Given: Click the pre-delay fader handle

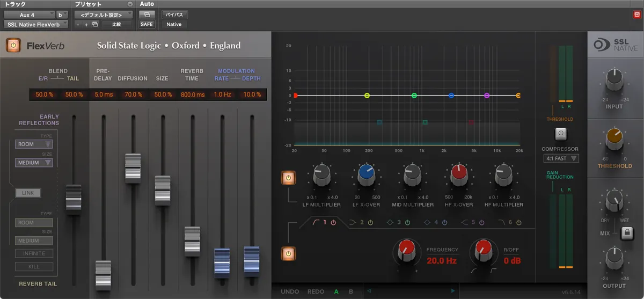Looking at the screenshot, I should click(x=103, y=274).
